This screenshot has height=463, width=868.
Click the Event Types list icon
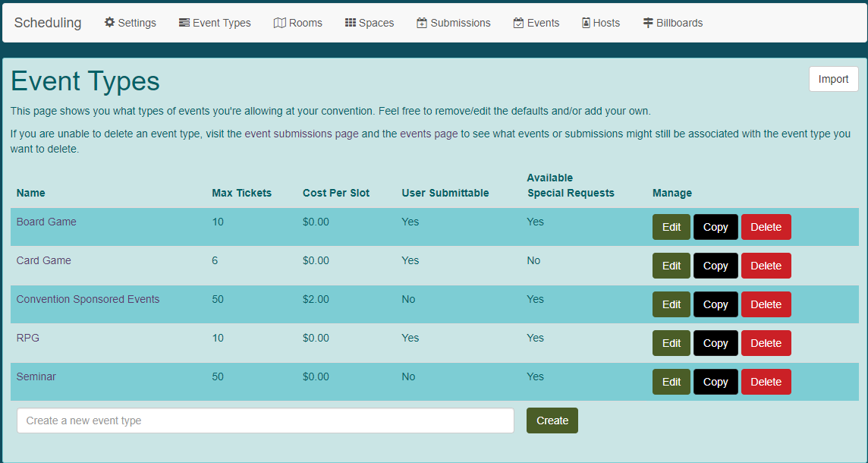pos(184,23)
